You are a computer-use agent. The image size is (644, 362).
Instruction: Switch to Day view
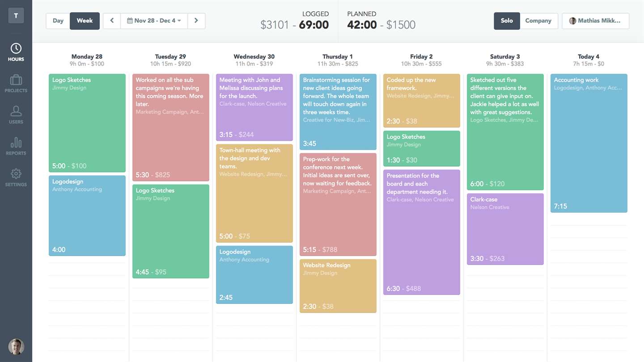pos(58,21)
